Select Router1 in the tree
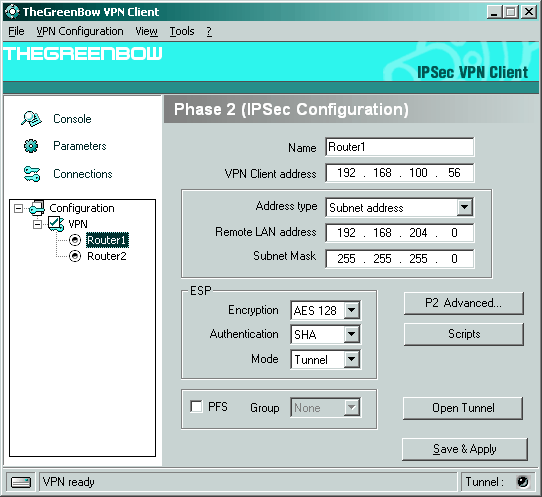The image size is (542, 497). pyautogui.click(x=107, y=240)
